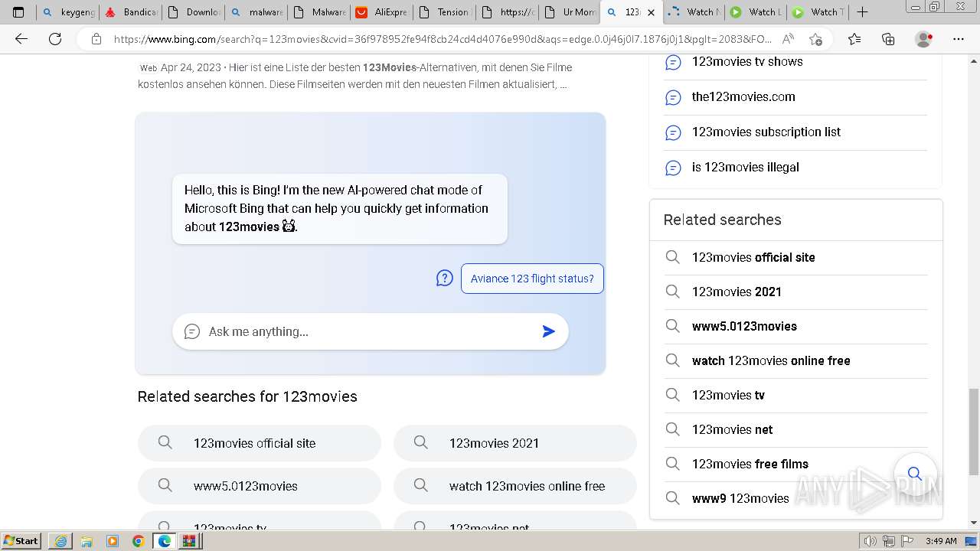Switch to the Ur Mom tab

569,11
